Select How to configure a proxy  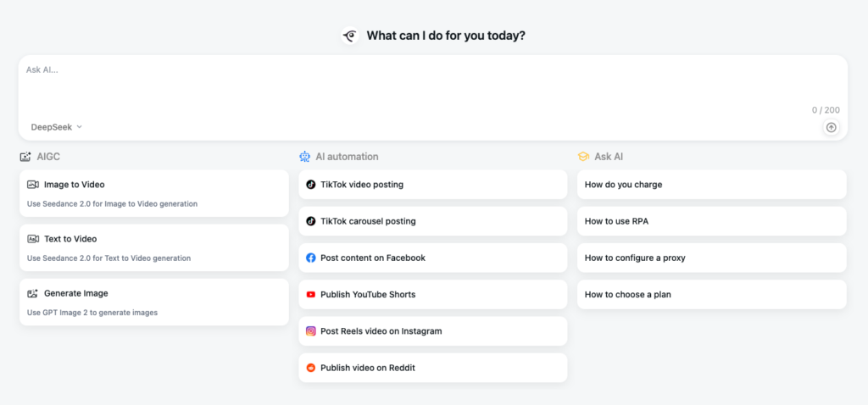click(x=712, y=258)
